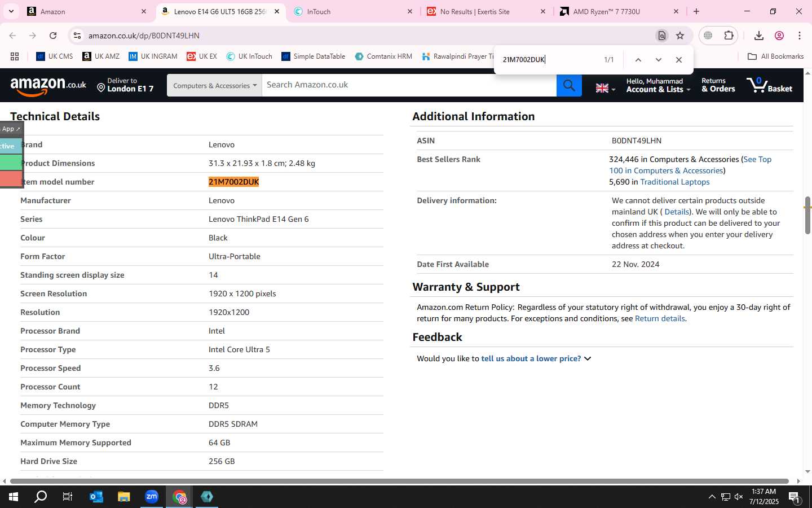Image resolution: width=812 pixels, height=508 pixels.
Task: Select the highlighted model number 21M7002DUK
Action: point(233,182)
